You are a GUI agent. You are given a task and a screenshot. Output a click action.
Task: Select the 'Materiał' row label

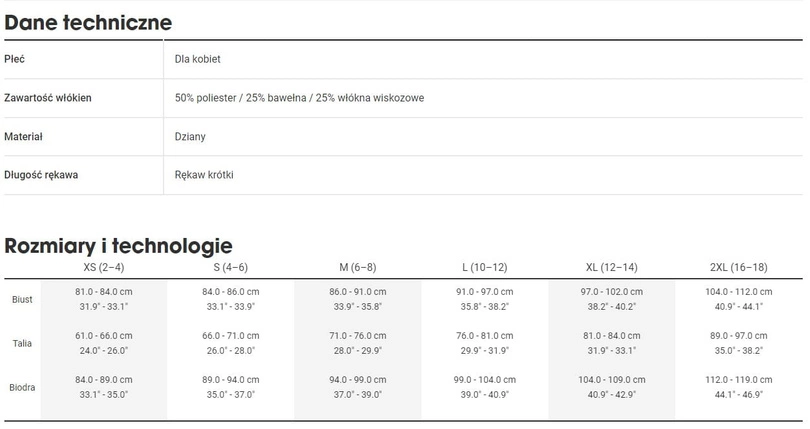(23, 136)
